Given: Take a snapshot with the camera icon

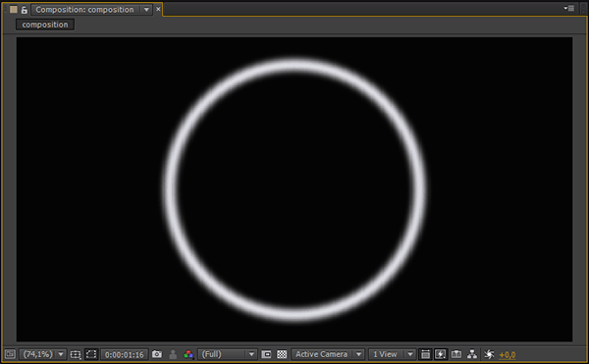Looking at the screenshot, I should click(157, 354).
